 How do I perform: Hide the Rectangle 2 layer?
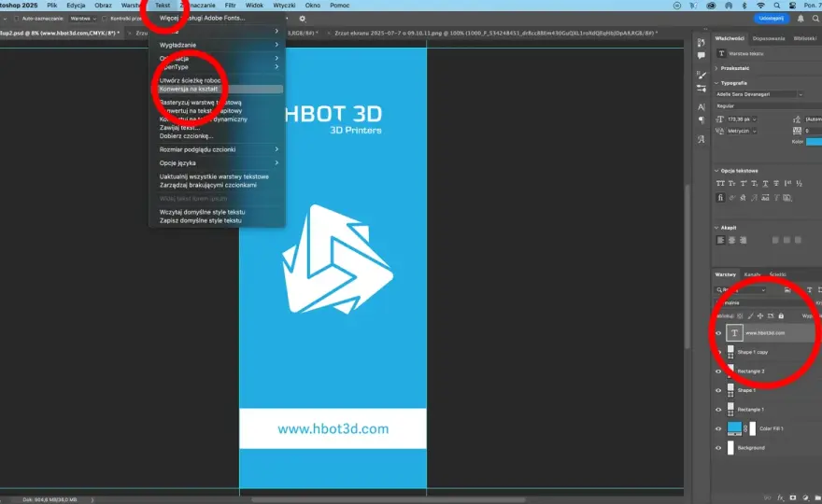pyautogui.click(x=718, y=371)
